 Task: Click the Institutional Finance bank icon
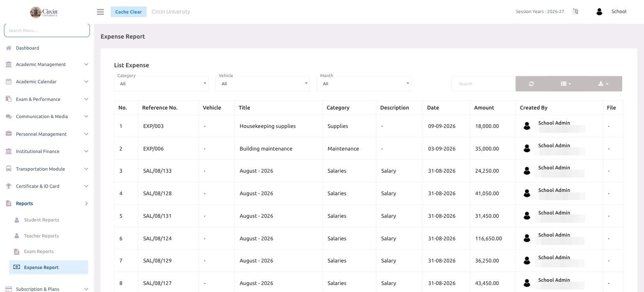(x=9, y=151)
